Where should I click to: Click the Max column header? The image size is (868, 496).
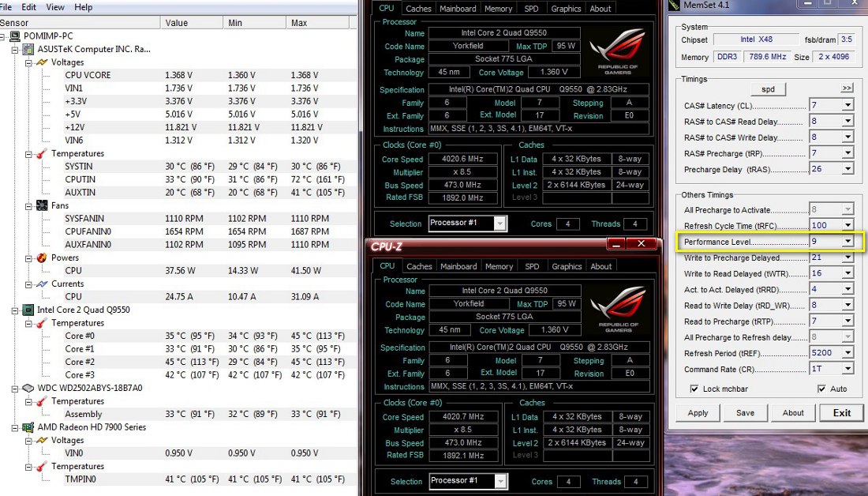click(299, 23)
